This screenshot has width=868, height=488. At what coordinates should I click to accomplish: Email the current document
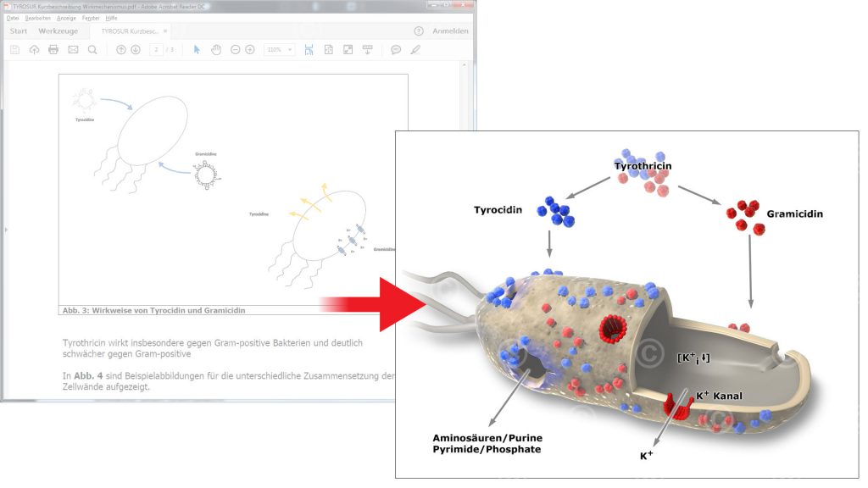click(72, 49)
